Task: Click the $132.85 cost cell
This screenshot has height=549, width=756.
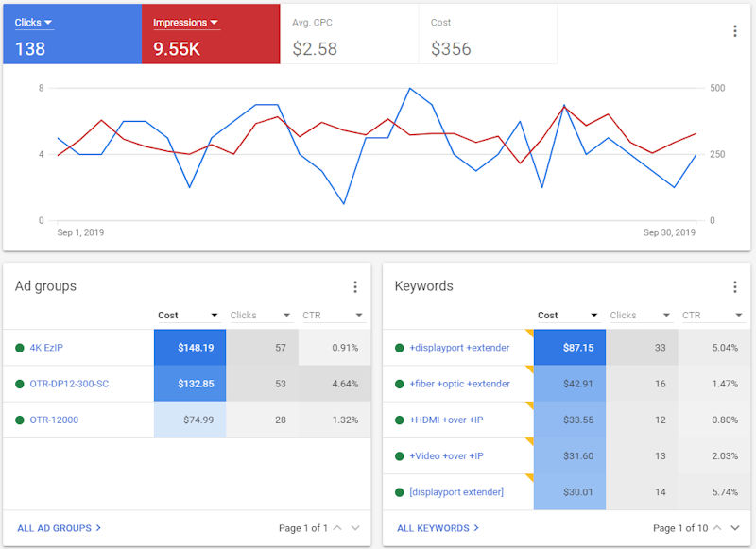Action: point(190,384)
